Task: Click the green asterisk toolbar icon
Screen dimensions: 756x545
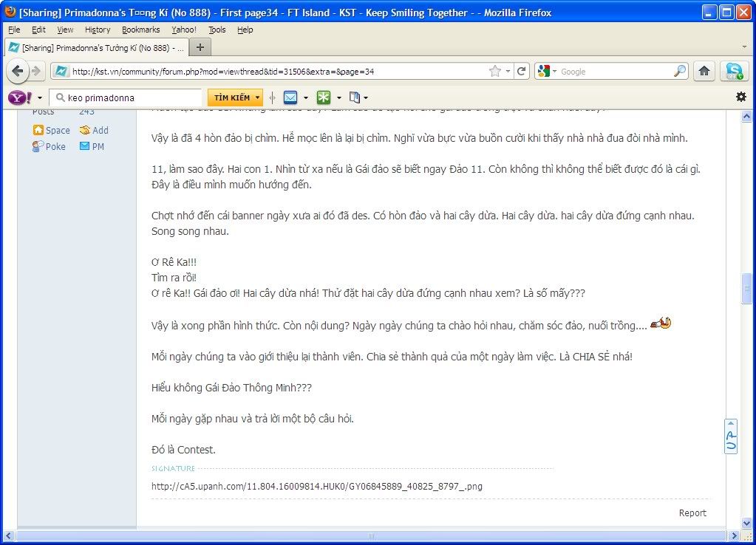Action: 324,97
